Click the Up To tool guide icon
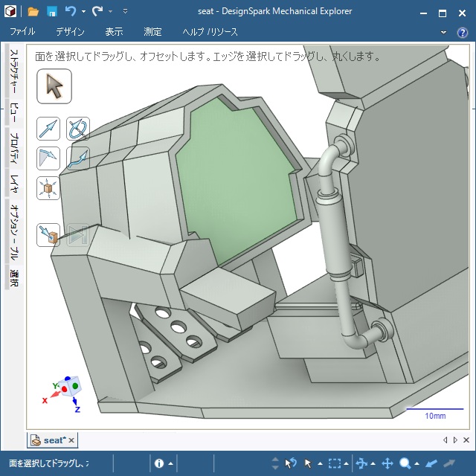 coord(48,235)
